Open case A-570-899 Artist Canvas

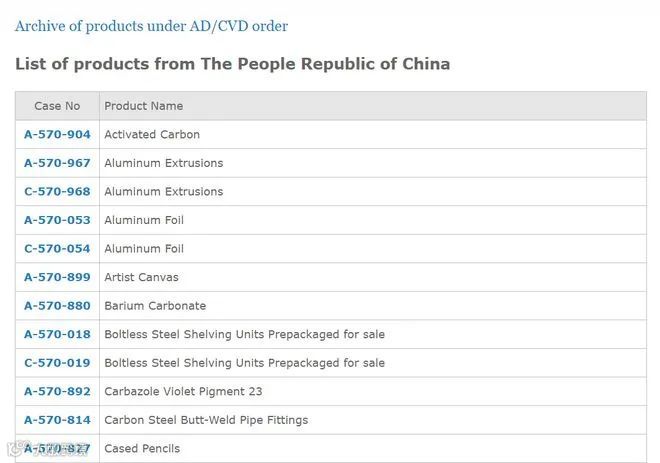click(x=57, y=277)
